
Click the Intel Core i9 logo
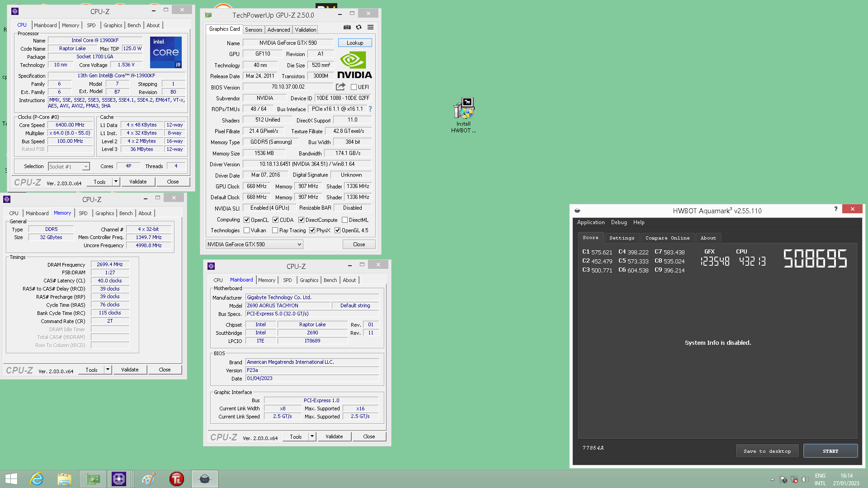click(165, 52)
